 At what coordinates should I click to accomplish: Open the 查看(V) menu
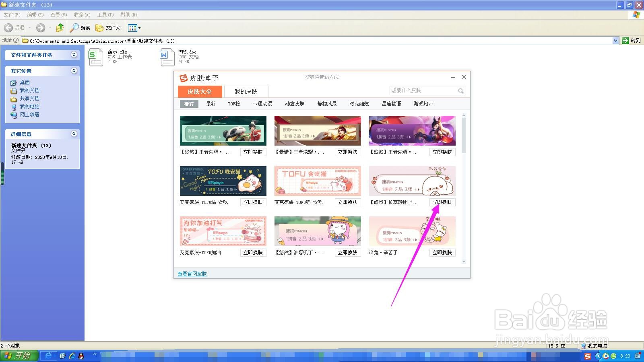point(59,15)
